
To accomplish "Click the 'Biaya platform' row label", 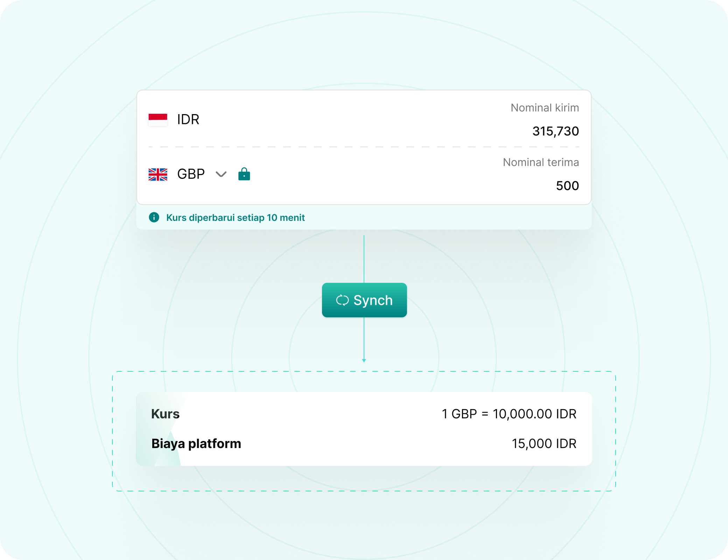I will (196, 444).
